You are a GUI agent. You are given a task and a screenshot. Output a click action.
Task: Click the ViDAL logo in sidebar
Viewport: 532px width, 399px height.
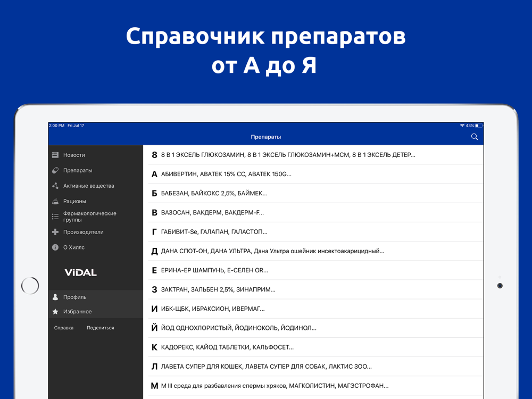click(80, 272)
